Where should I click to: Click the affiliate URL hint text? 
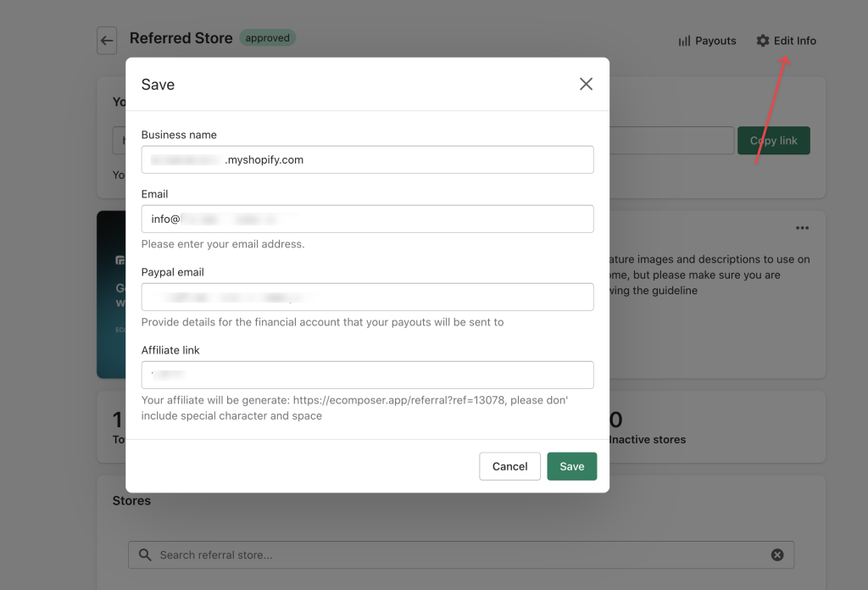[354, 408]
